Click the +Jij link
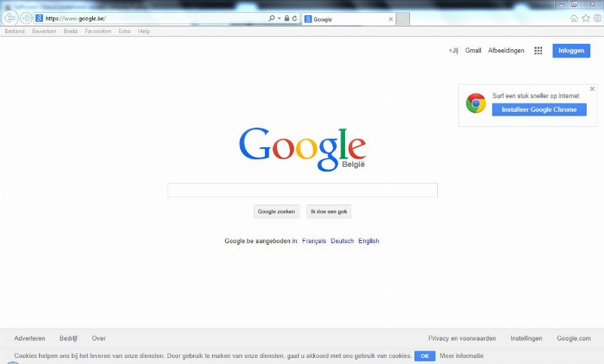The width and height of the screenshot is (604, 364). 453,51
